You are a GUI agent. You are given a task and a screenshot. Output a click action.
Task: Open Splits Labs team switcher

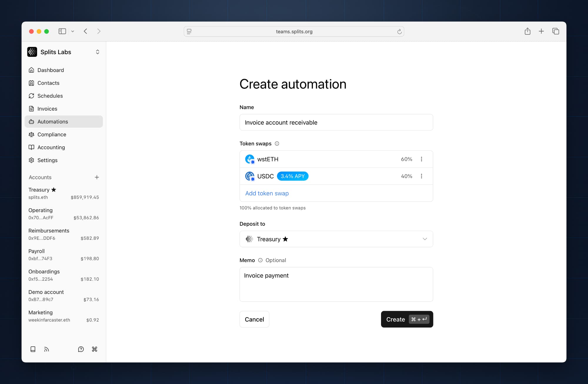coord(97,52)
